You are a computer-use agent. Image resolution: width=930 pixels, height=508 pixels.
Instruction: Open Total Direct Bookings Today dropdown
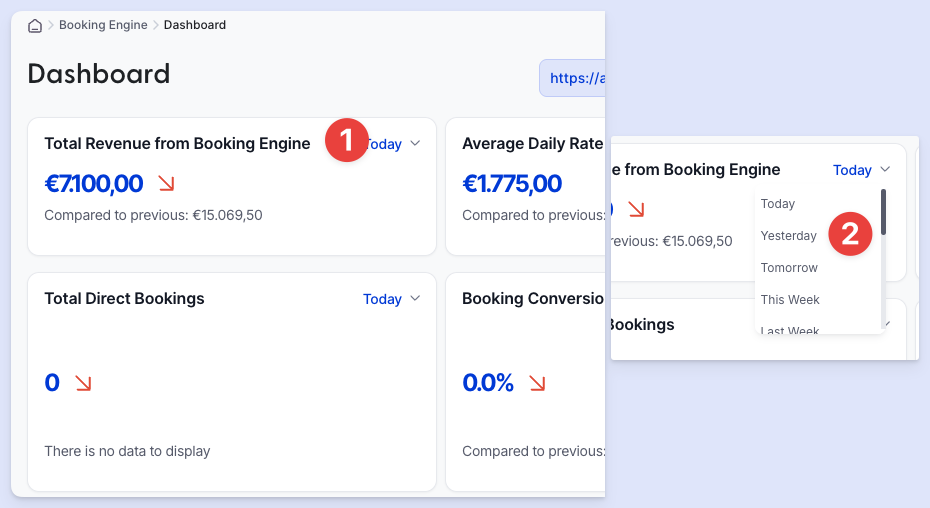[391, 299]
